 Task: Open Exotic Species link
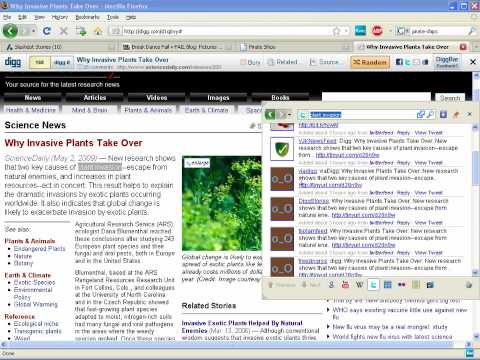(x=34, y=282)
